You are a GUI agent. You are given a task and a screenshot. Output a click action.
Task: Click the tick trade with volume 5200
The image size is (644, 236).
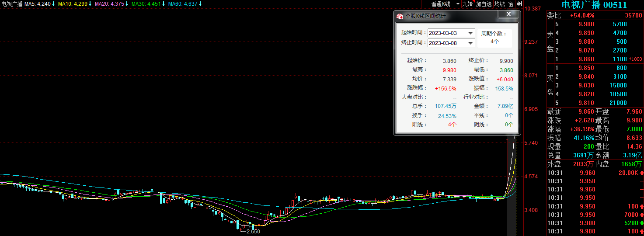click(631, 223)
